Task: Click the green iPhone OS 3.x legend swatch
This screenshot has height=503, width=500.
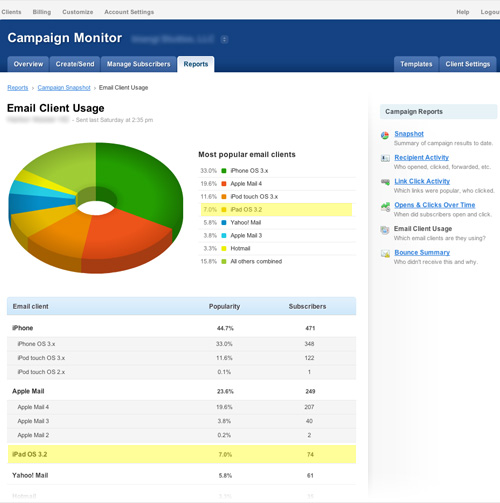Action: 224,171
